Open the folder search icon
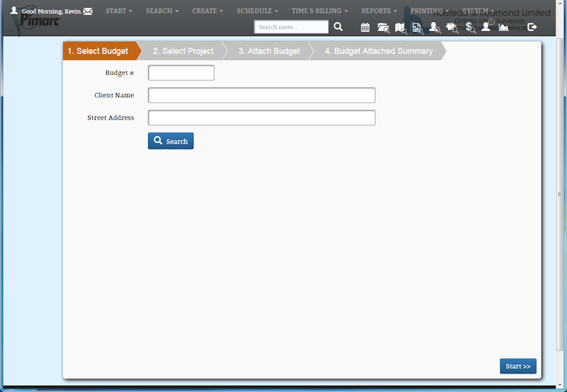The image size is (567, 392). pyautogui.click(x=383, y=28)
